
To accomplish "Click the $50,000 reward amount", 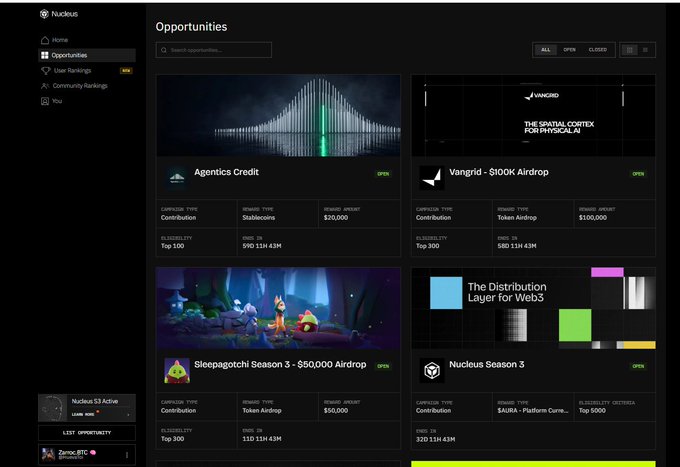I will pyautogui.click(x=336, y=410).
